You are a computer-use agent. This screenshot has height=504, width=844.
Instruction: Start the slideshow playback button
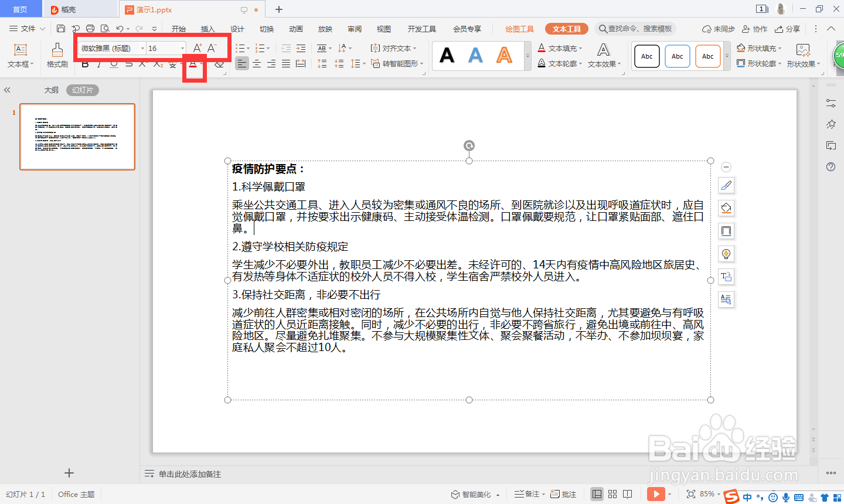pos(656,494)
